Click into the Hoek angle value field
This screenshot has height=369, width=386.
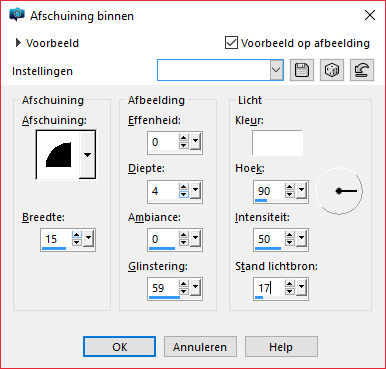click(x=269, y=191)
